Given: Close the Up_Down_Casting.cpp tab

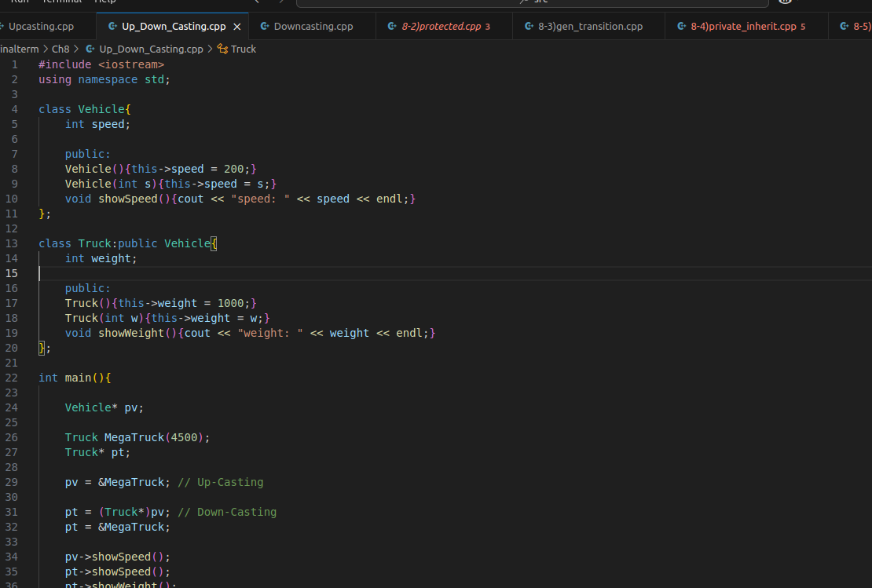Looking at the screenshot, I should tap(237, 27).
